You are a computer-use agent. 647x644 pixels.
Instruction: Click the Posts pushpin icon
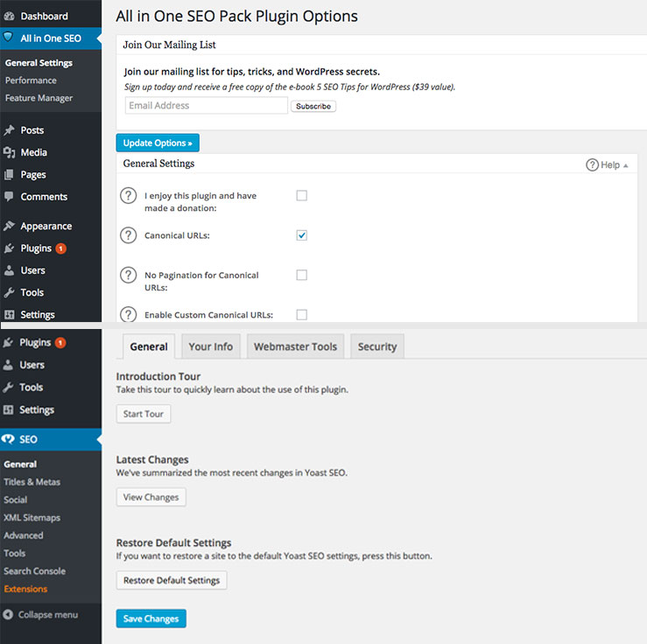[x=9, y=130]
